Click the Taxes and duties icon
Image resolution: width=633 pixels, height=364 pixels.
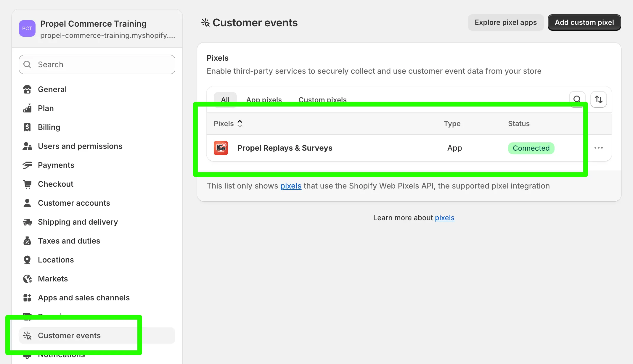(x=27, y=241)
